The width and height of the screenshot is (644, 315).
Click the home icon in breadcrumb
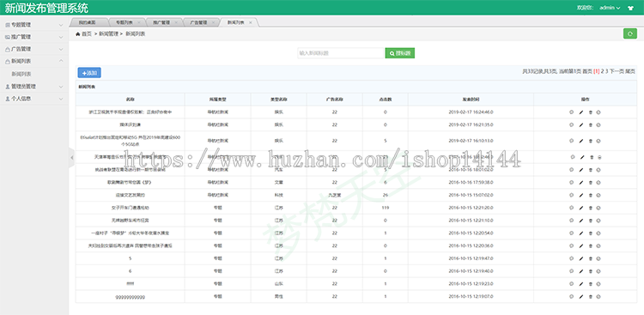77,34
